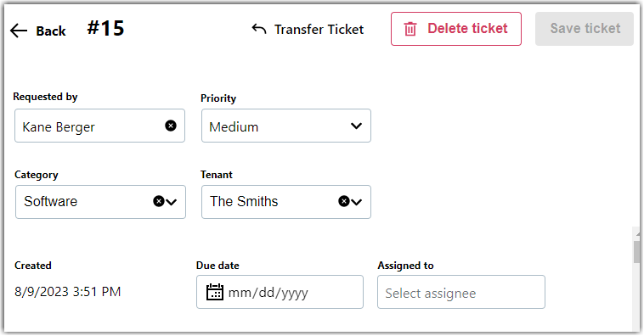Click the Software category text
The image size is (644, 336).
point(50,201)
